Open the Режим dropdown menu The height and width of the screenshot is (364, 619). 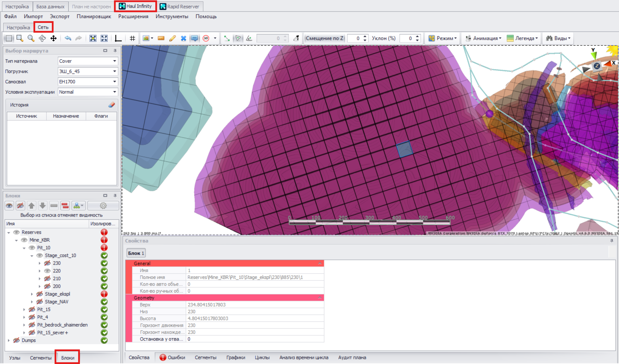coord(442,38)
